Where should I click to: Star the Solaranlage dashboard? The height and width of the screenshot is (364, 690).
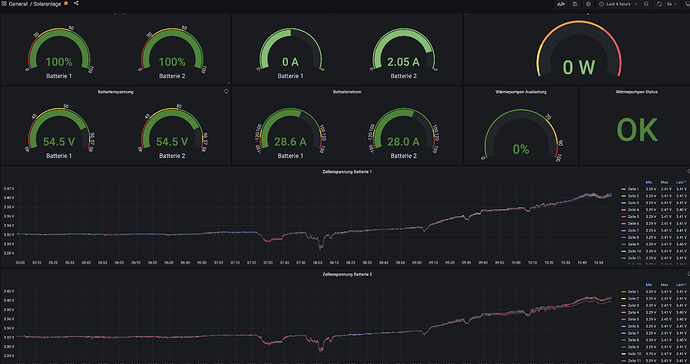[66, 4]
